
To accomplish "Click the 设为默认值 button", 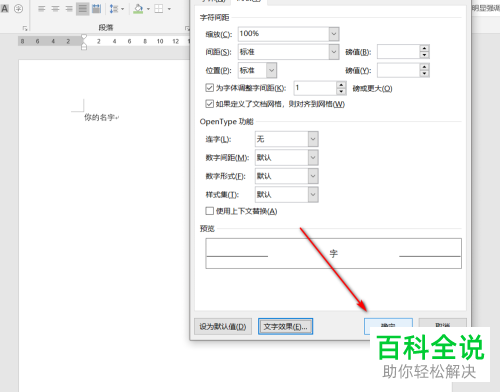I will 223,327.
